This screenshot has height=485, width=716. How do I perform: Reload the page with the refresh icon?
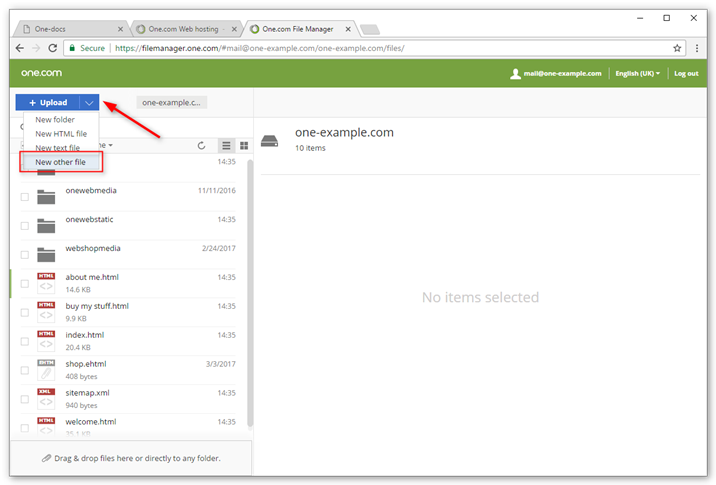(53, 48)
